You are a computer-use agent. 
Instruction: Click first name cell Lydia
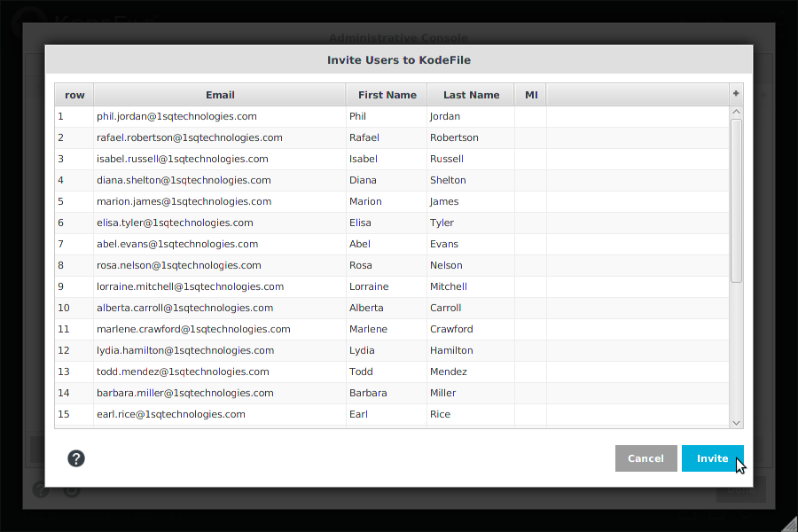pos(387,351)
